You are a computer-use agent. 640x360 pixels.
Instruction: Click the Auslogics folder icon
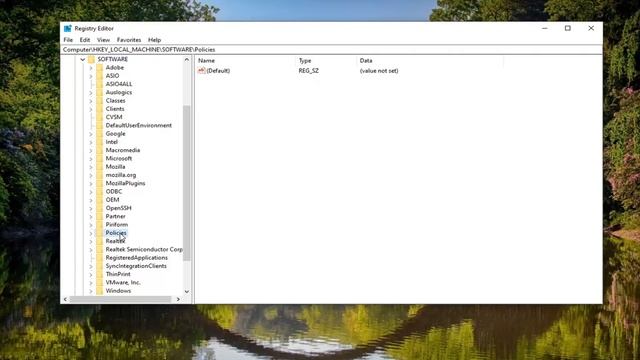[x=100, y=92]
